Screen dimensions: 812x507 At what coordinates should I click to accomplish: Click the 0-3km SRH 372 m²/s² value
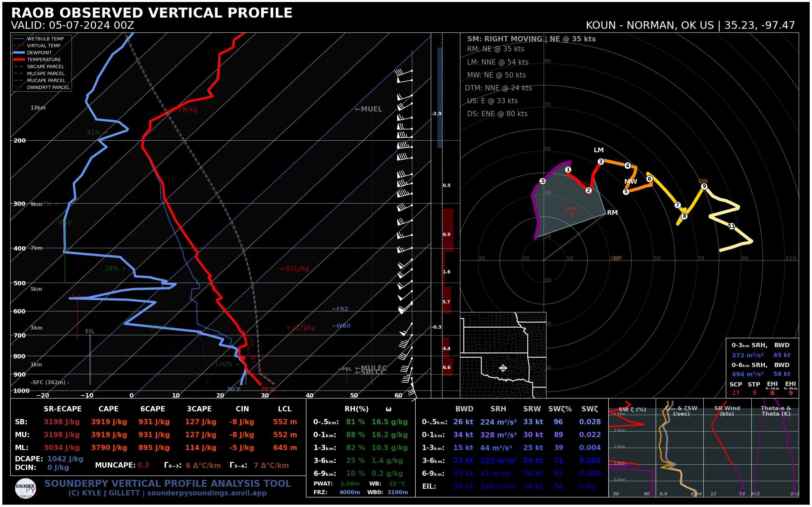[x=747, y=355]
